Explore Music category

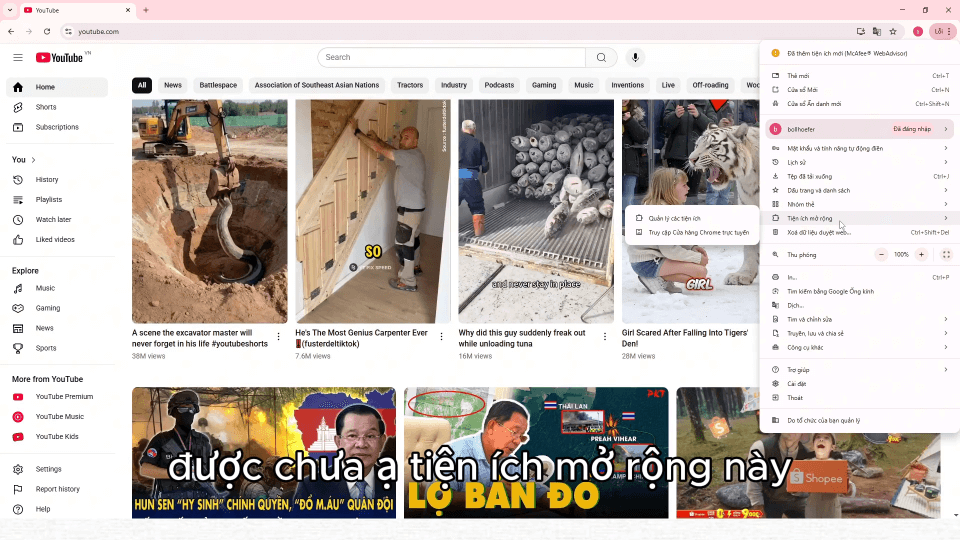[57, 288]
